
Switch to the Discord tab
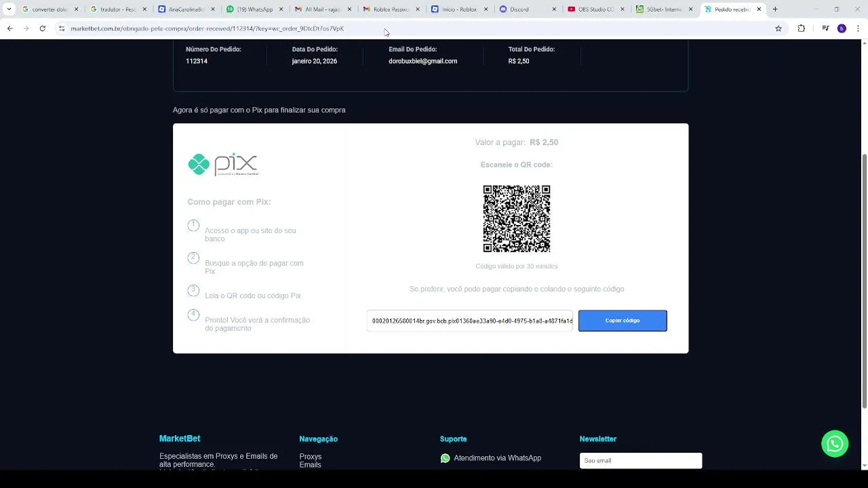coord(528,9)
